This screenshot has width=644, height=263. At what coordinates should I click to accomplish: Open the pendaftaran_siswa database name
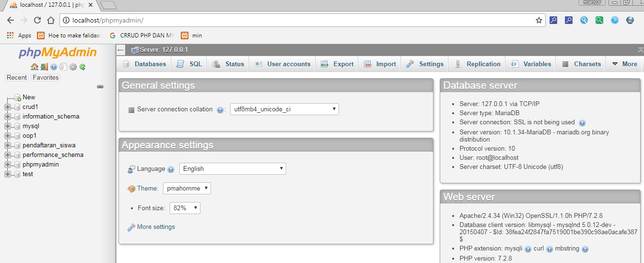[49, 145]
